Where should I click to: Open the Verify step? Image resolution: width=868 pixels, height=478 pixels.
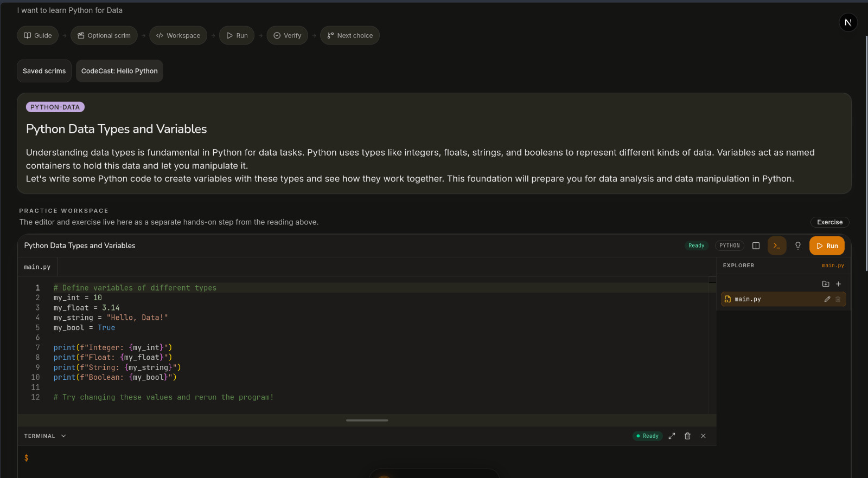[x=288, y=36]
